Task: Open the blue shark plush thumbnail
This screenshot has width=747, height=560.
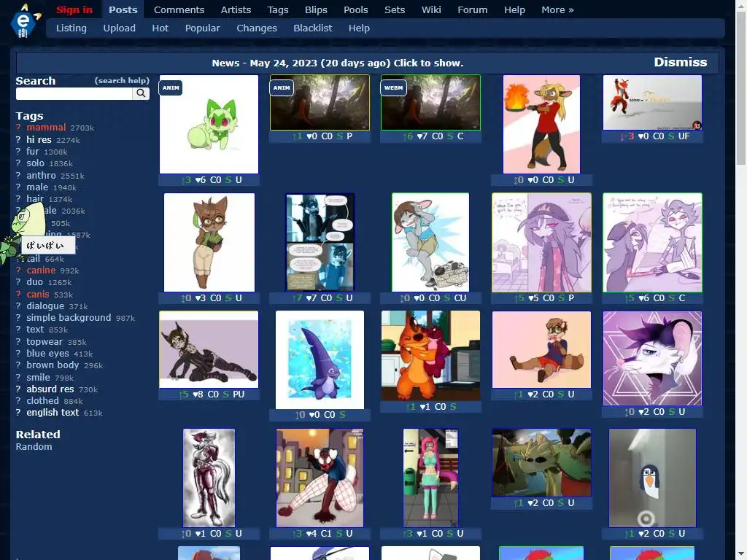Action: point(320,360)
